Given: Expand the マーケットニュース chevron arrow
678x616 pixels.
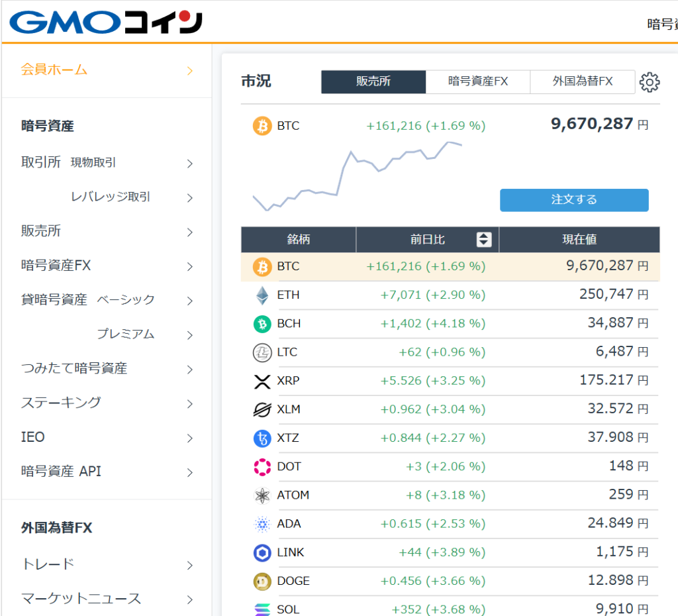Looking at the screenshot, I should [x=190, y=600].
